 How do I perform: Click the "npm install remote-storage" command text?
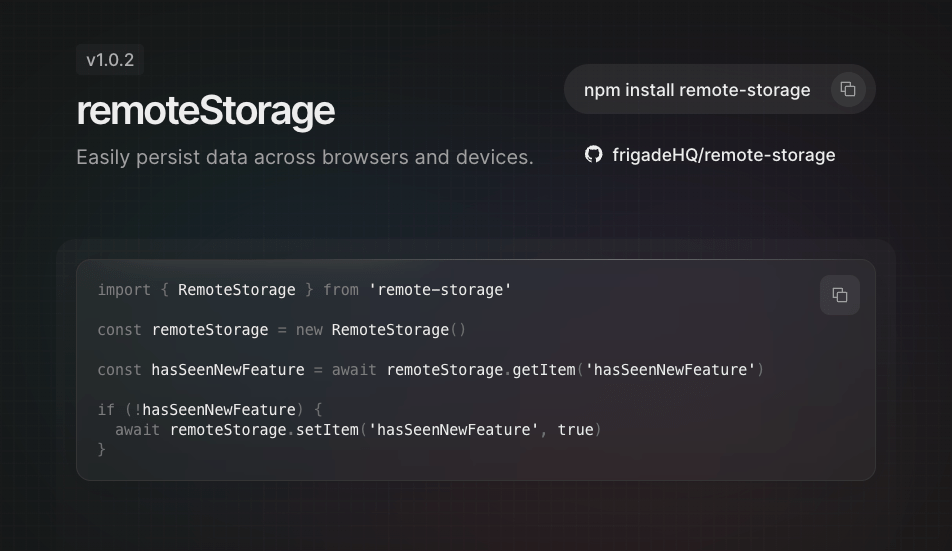click(697, 90)
